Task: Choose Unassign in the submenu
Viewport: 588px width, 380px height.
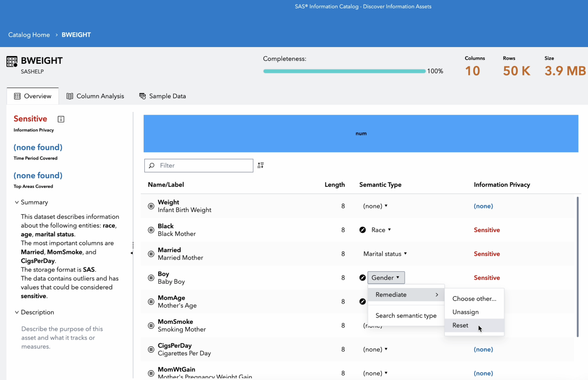Action: click(465, 312)
